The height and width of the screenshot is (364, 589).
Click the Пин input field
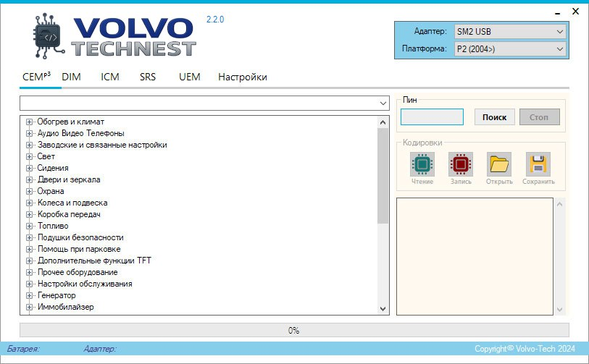(x=432, y=117)
